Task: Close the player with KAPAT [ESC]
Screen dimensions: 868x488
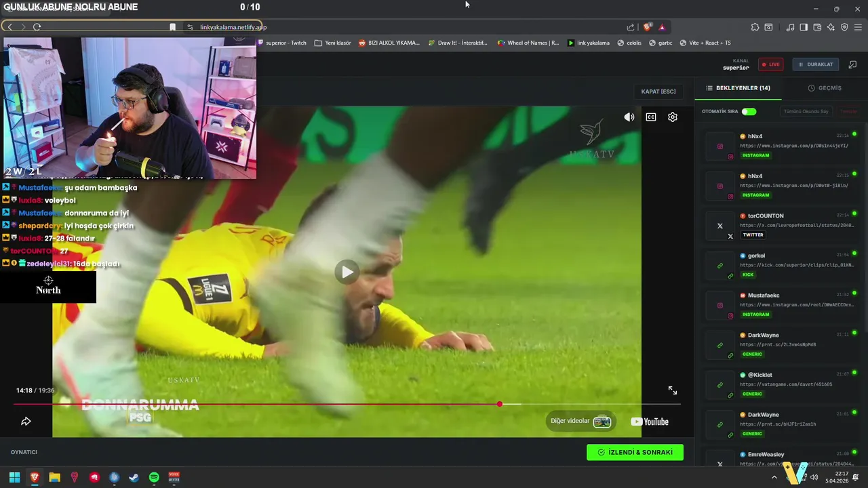Action: pyautogui.click(x=658, y=91)
